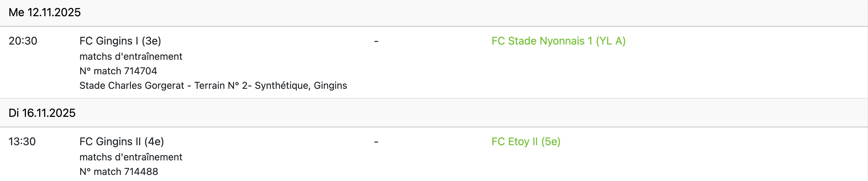Click the FC Gingins I home team name
The width and height of the screenshot is (868, 181).
coord(109,41)
